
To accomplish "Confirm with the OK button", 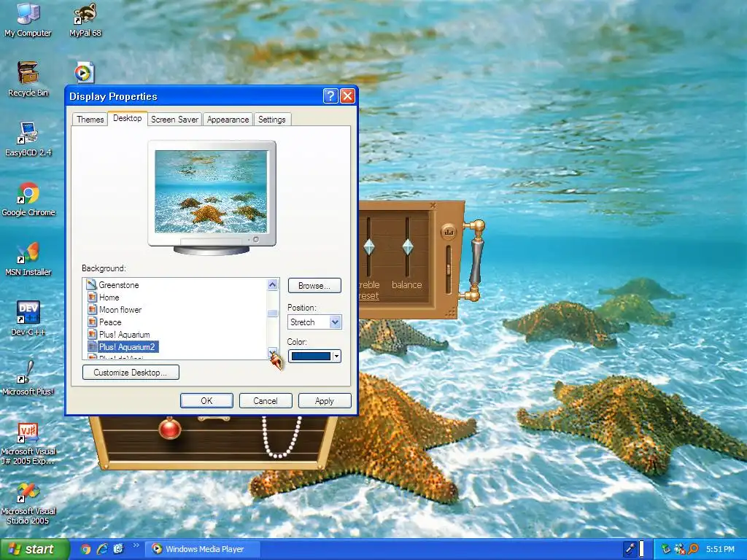I will (x=206, y=401).
